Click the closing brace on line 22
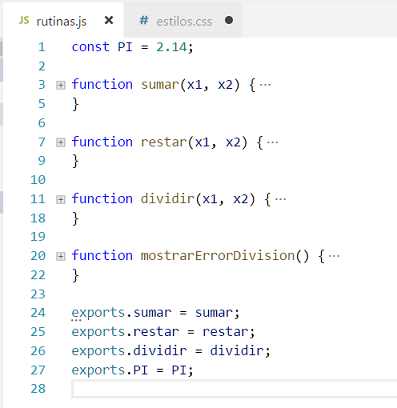This screenshot has height=408, width=397. [x=76, y=276]
